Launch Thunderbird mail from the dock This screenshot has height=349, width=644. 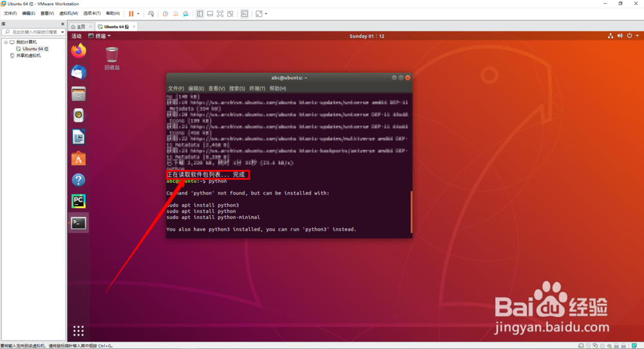coord(79,72)
